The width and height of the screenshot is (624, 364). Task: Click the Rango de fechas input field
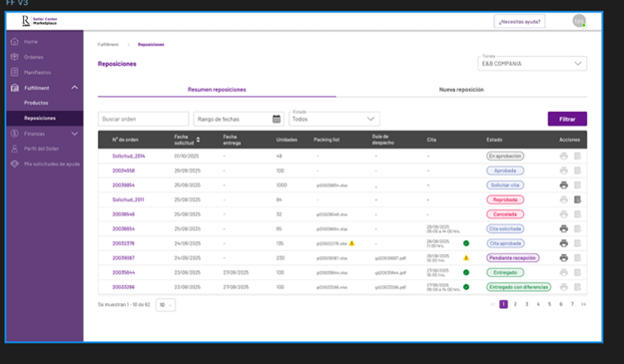tap(239, 119)
